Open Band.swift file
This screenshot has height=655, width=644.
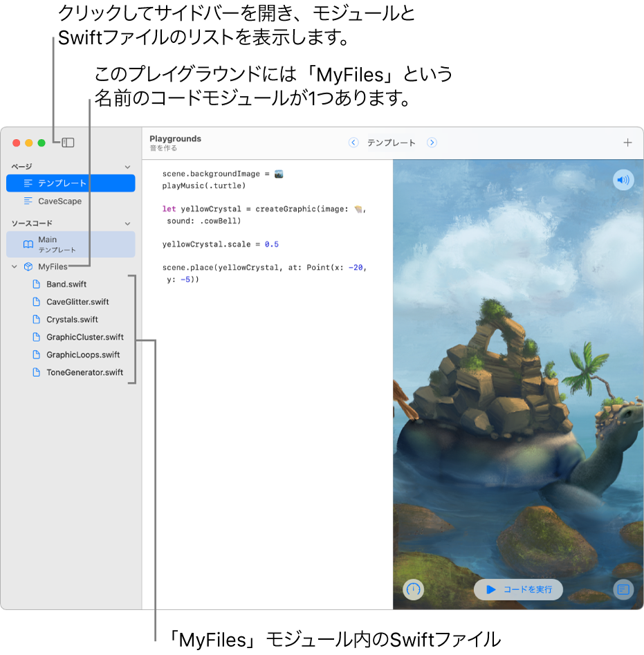click(71, 284)
